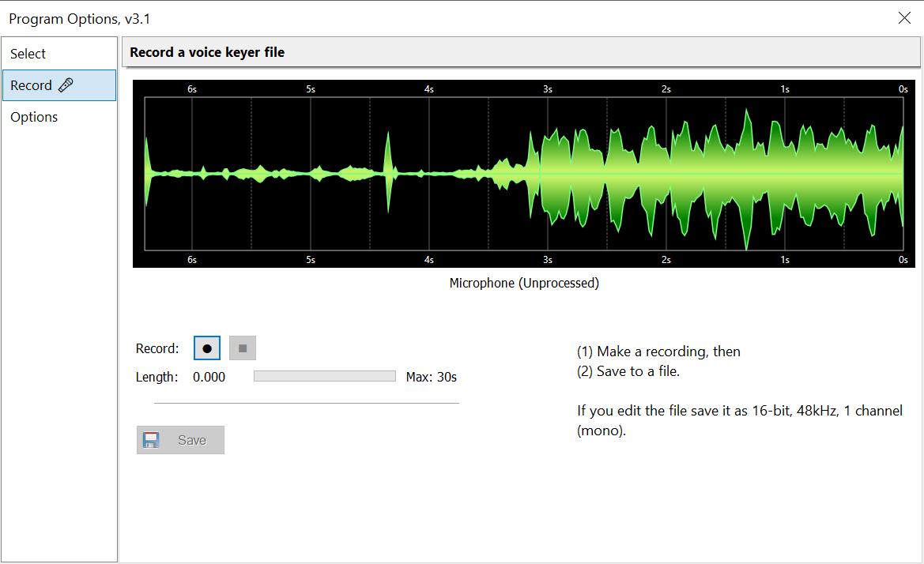This screenshot has height=564, width=924.
Task: Open the Options tab
Action: 34,117
